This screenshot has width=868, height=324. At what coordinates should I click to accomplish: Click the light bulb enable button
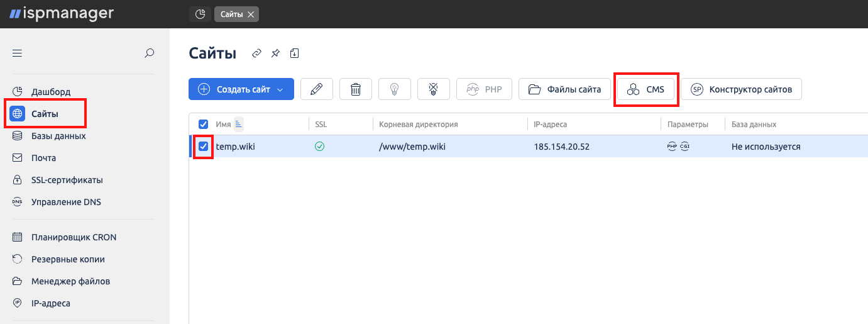click(395, 89)
